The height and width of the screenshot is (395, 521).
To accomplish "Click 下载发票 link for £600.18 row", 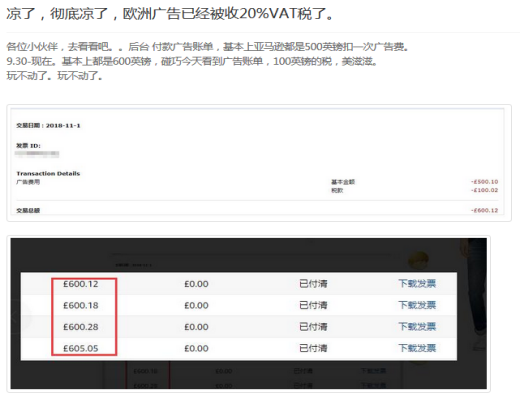I will pos(417,305).
